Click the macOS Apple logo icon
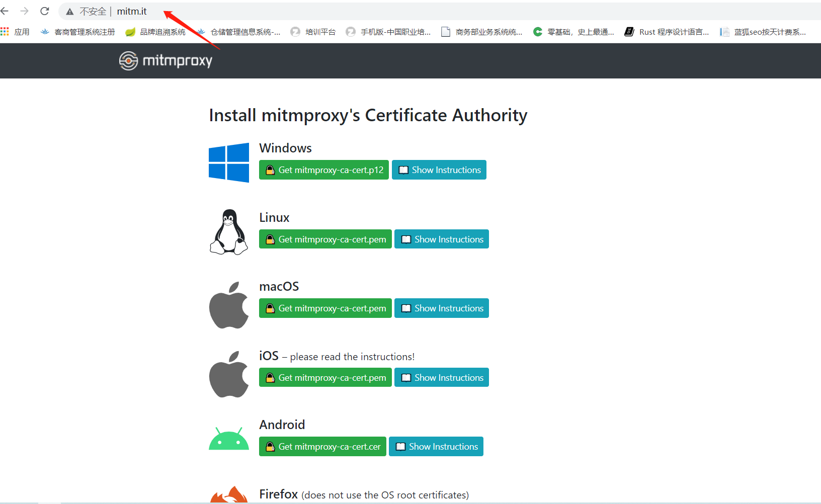The height and width of the screenshot is (504, 821). coord(229,305)
